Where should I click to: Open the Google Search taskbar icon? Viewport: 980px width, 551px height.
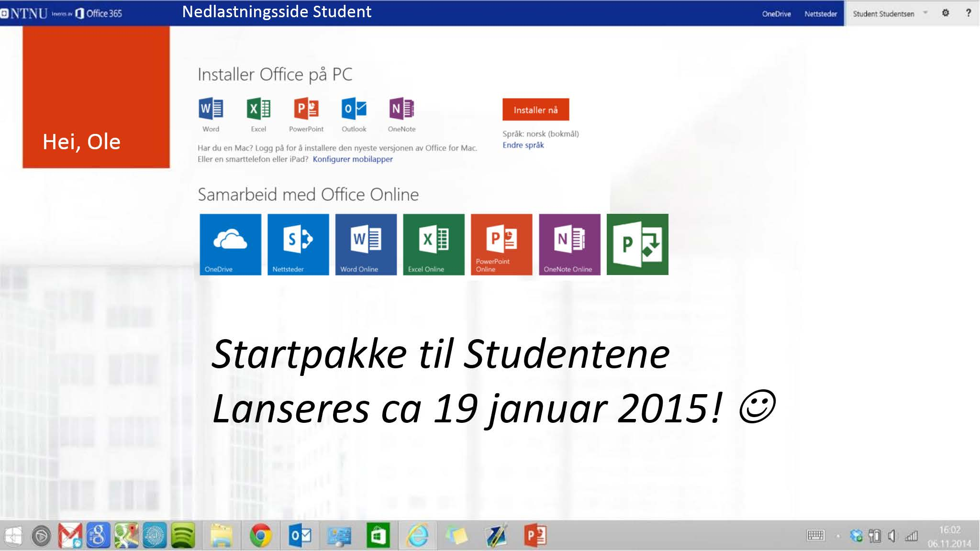(x=98, y=536)
